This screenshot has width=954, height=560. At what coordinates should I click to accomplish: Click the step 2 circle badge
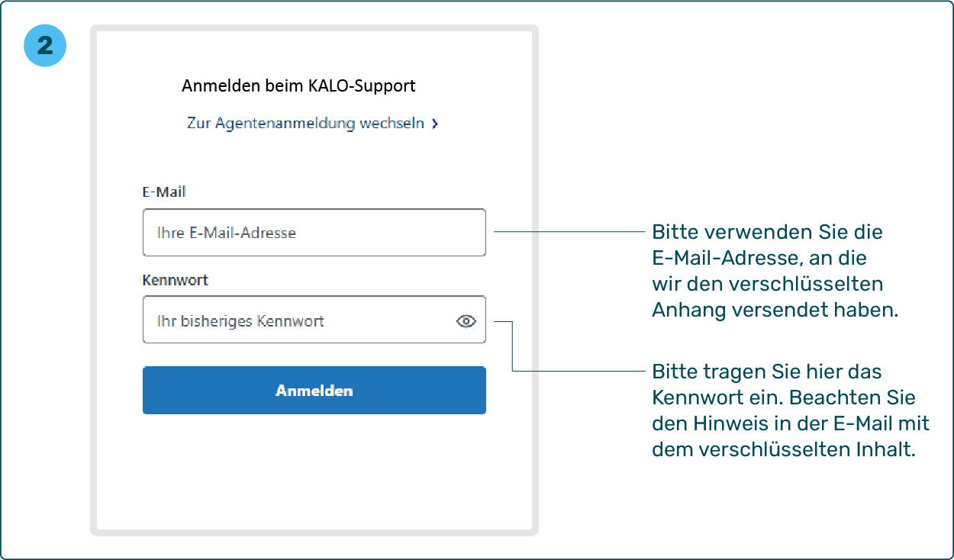coord(45,46)
